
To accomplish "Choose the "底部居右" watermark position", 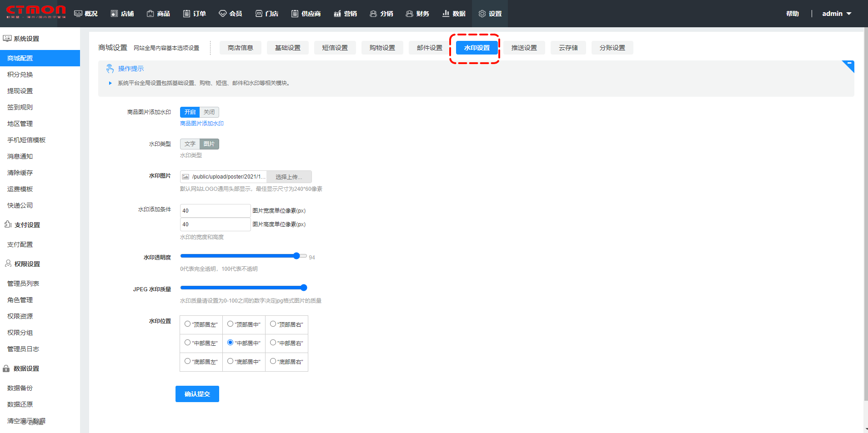I will [273, 361].
